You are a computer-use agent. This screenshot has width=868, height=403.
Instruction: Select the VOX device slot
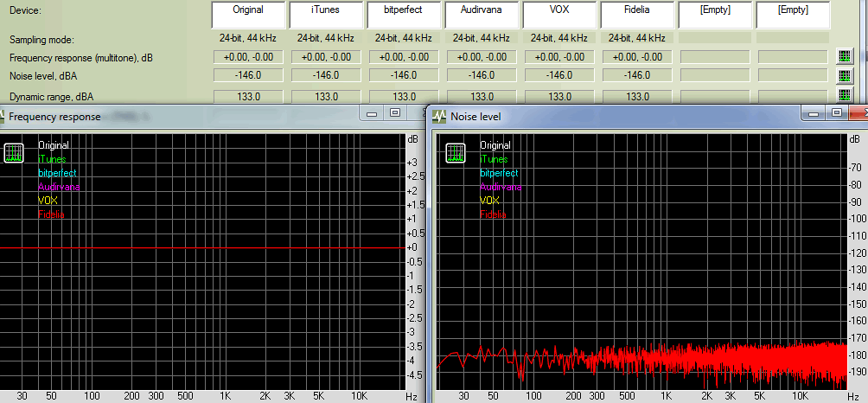coord(559,15)
